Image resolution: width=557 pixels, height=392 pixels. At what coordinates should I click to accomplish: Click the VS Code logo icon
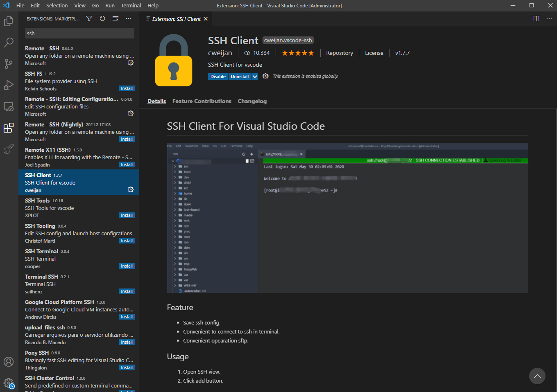pyautogui.click(x=6, y=5)
